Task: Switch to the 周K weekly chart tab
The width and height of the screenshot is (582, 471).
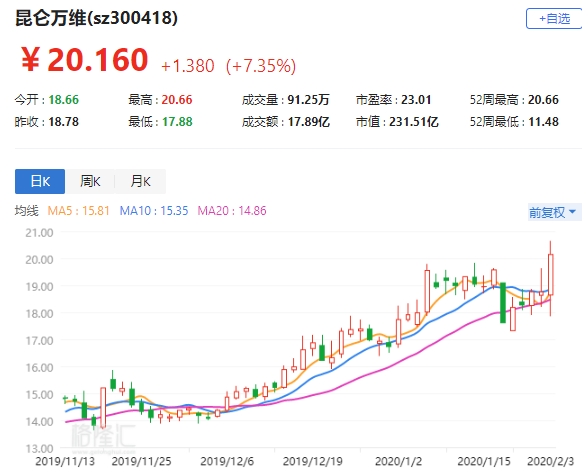Action: (90, 181)
